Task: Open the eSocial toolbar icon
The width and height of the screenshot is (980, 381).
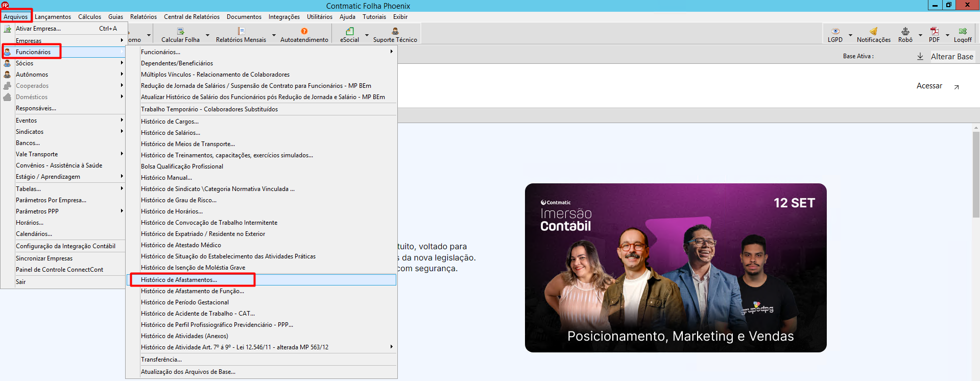Action: pyautogui.click(x=350, y=31)
